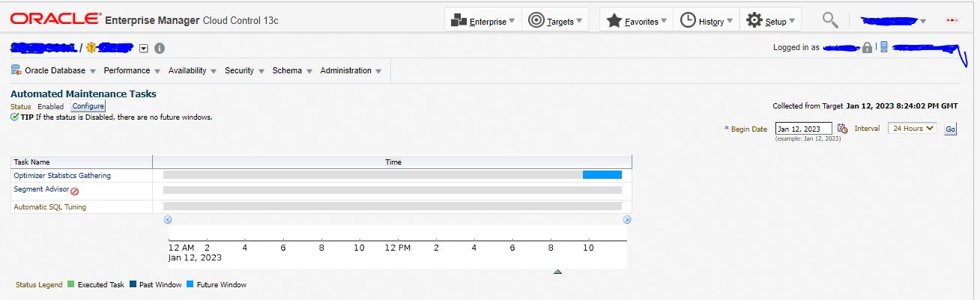Click the Begin Date input field

[802, 129]
